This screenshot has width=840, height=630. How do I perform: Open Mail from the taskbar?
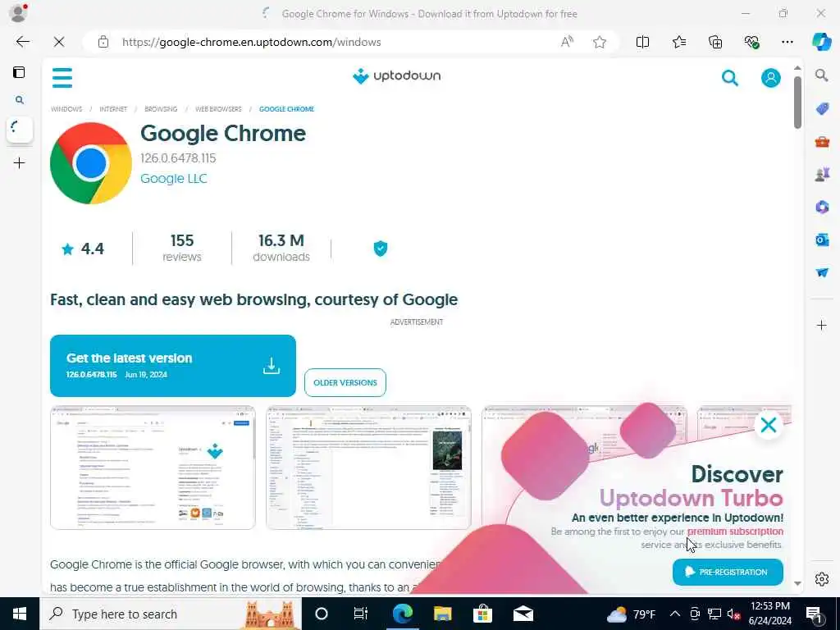point(523,614)
